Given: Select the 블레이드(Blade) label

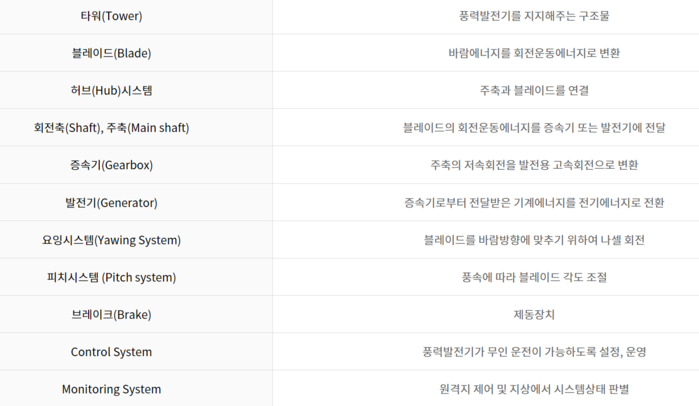Looking at the screenshot, I should coord(111,53).
